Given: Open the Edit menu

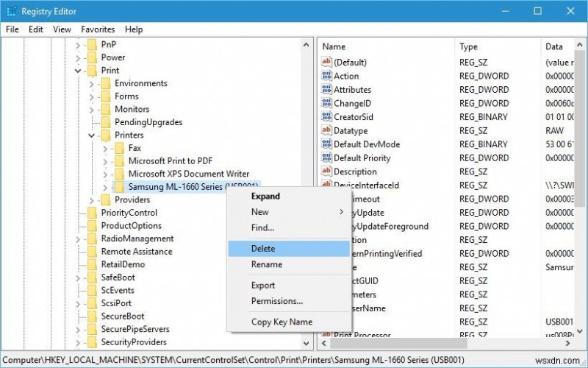Looking at the screenshot, I should point(36,29).
